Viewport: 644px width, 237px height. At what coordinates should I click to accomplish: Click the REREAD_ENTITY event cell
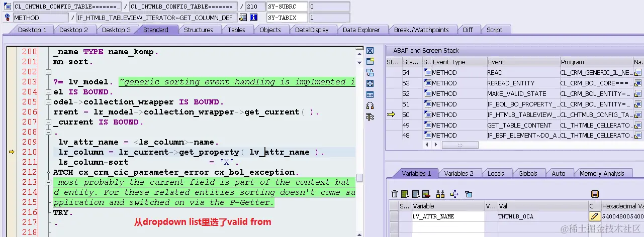pyautogui.click(x=523, y=83)
